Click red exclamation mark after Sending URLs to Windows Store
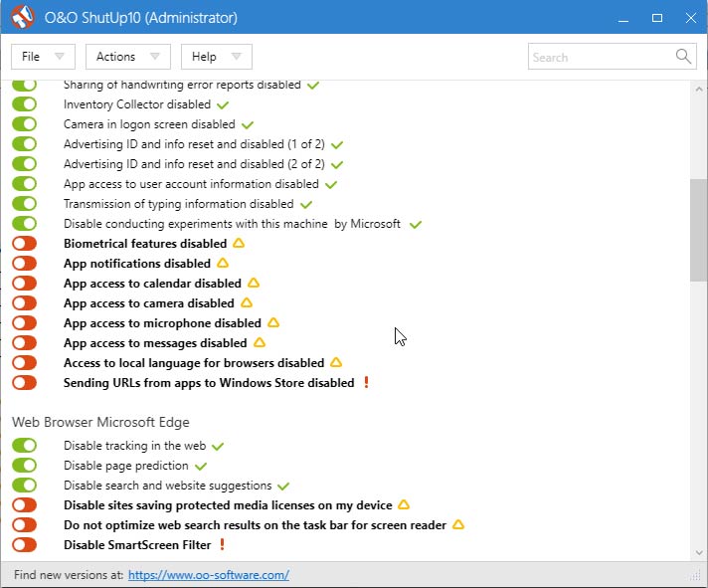This screenshot has width=708, height=588. [366, 382]
